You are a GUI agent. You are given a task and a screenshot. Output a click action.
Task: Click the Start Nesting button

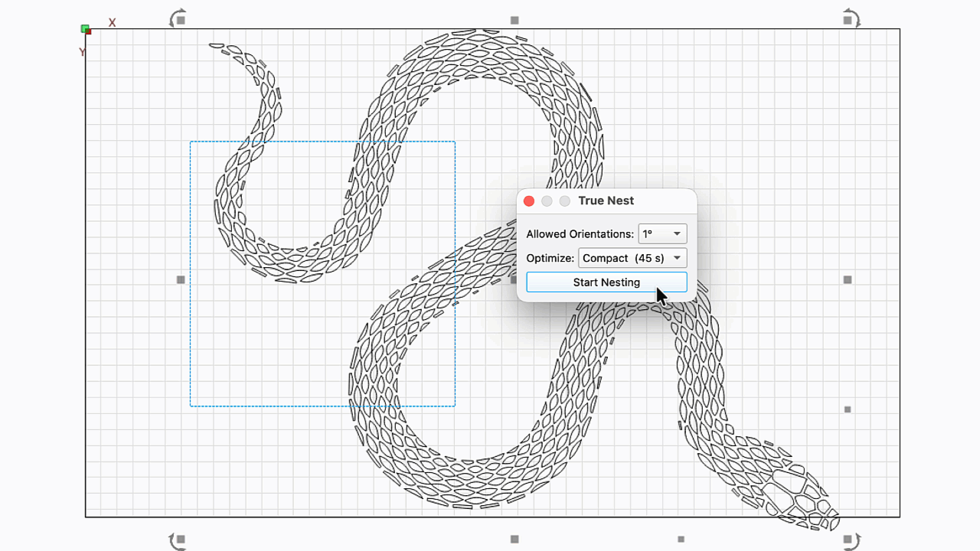pyautogui.click(x=606, y=282)
